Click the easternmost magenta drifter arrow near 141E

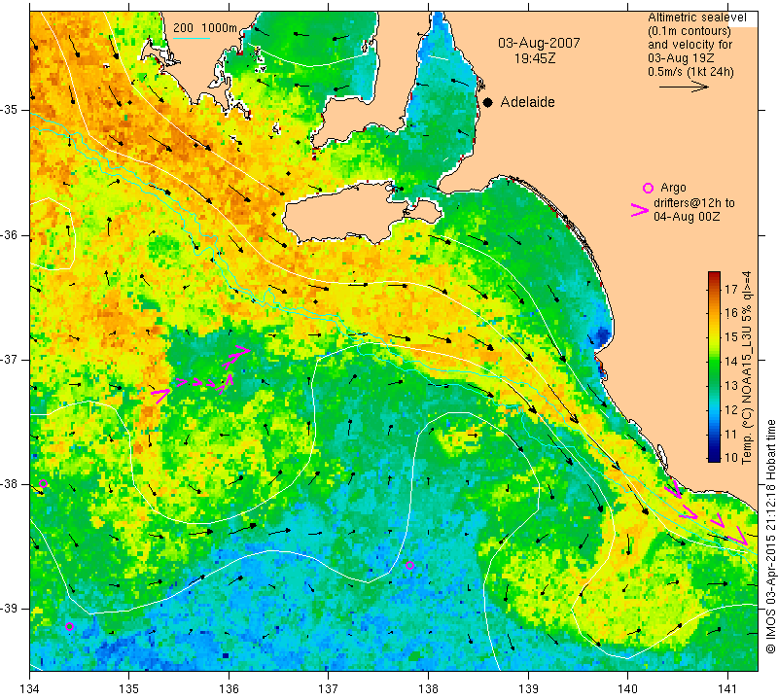coord(737,536)
